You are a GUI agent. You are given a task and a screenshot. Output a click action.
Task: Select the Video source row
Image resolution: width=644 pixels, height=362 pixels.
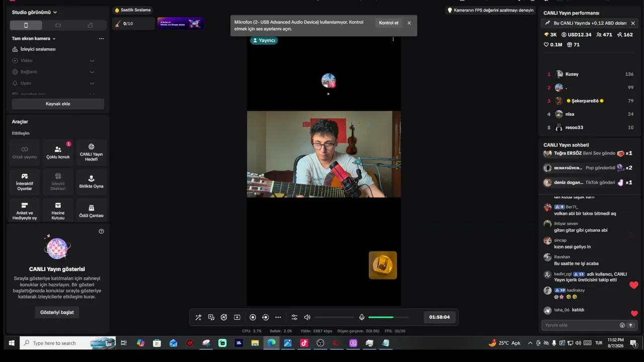pyautogui.click(x=58, y=60)
